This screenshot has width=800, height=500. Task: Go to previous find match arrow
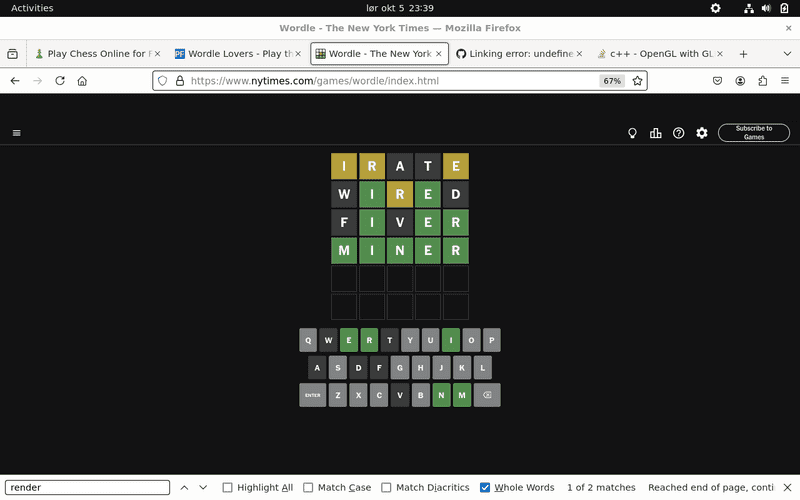click(x=184, y=487)
